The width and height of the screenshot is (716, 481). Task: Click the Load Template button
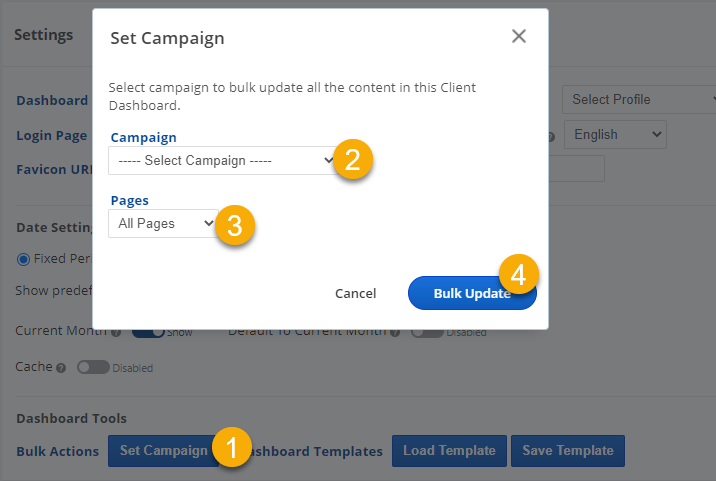pos(449,451)
